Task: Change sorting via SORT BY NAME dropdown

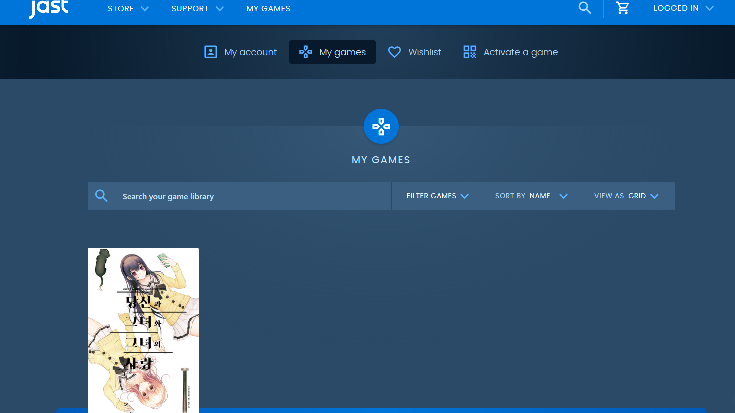Action: click(x=531, y=196)
